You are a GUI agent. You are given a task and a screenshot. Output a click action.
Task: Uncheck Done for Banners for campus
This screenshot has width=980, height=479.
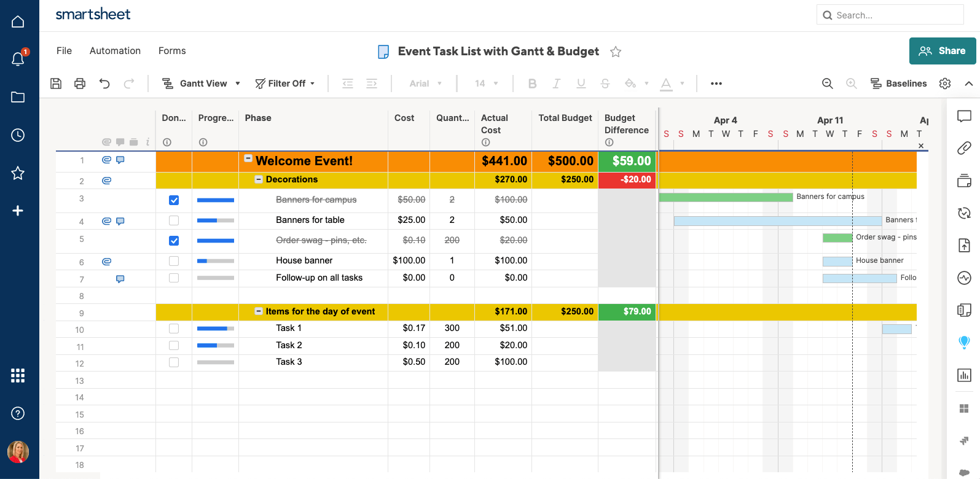coord(174,200)
